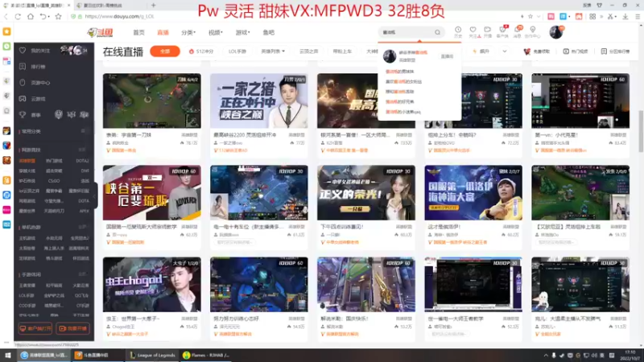Open the 分类 dropdown in top navigation
Viewport: 644px width, 362px height.
click(x=188, y=32)
